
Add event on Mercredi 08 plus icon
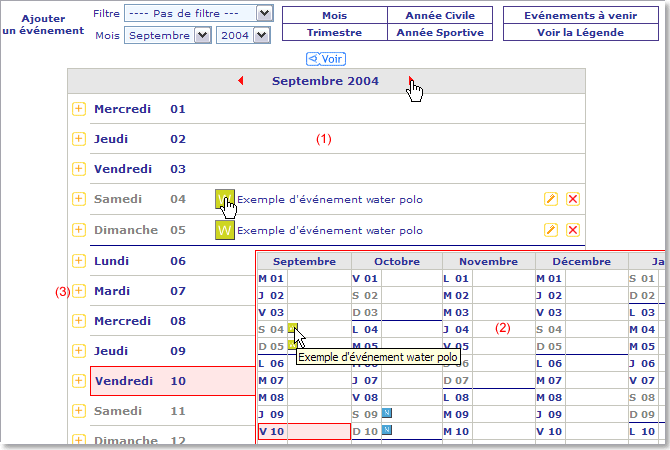pyautogui.click(x=79, y=321)
